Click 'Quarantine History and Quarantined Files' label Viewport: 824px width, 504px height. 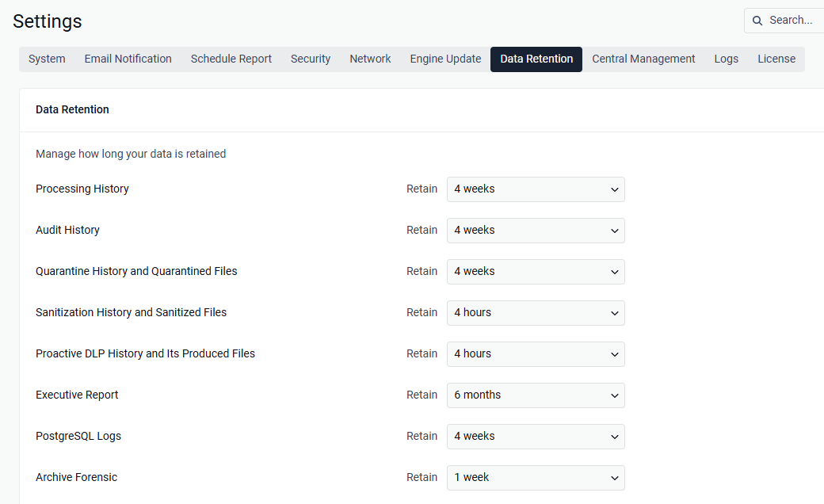[x=136, y=271]
